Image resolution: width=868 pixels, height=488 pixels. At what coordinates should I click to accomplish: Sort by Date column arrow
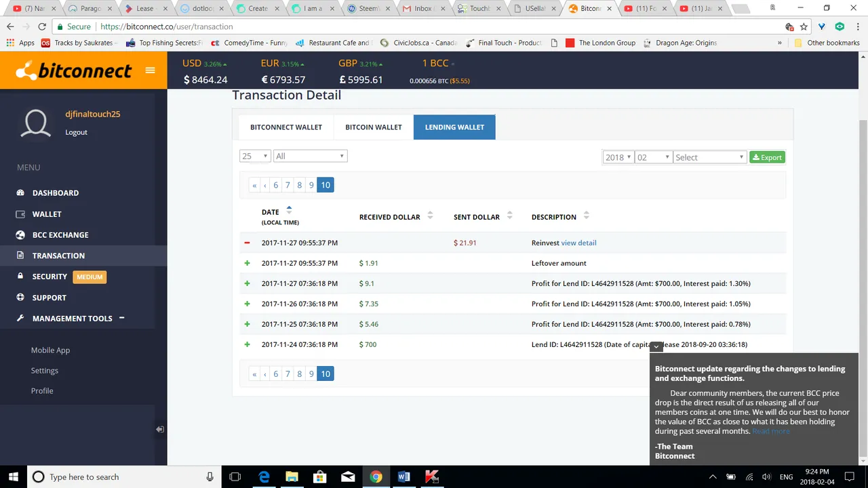point(289,210)
